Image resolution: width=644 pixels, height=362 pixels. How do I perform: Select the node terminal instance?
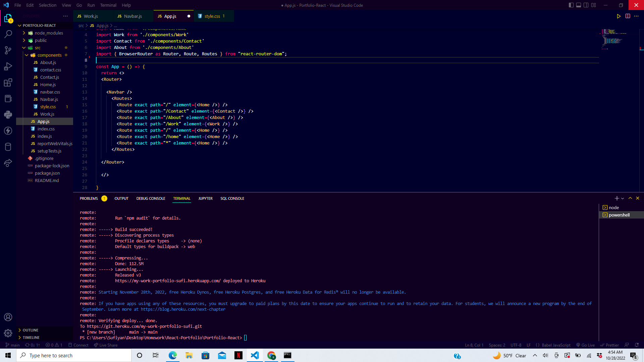coord(613,207)
